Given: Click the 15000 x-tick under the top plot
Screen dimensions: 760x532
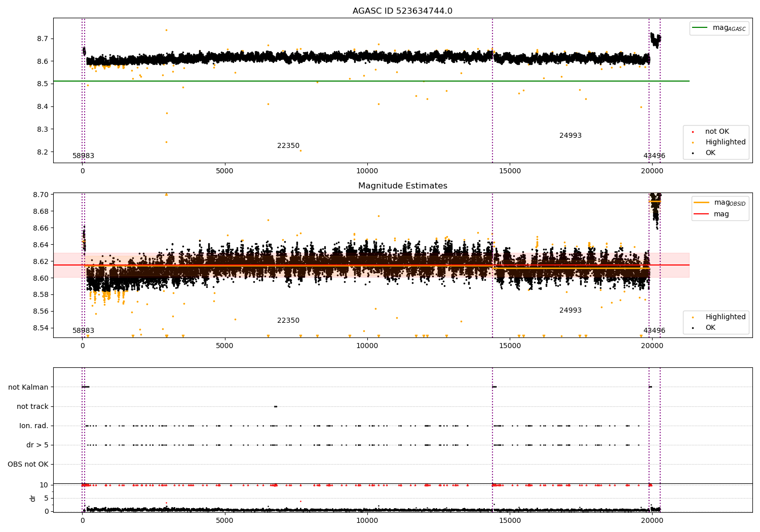Looking at the screenshot, I should [510, 171].
